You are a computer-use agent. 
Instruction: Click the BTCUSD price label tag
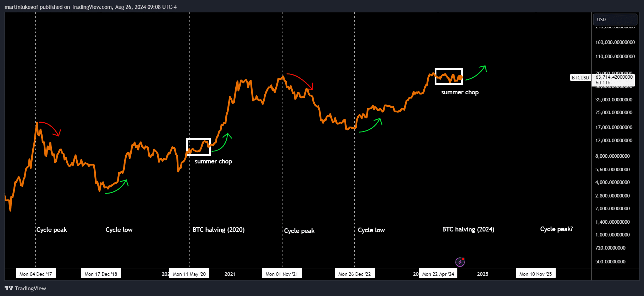580,78
